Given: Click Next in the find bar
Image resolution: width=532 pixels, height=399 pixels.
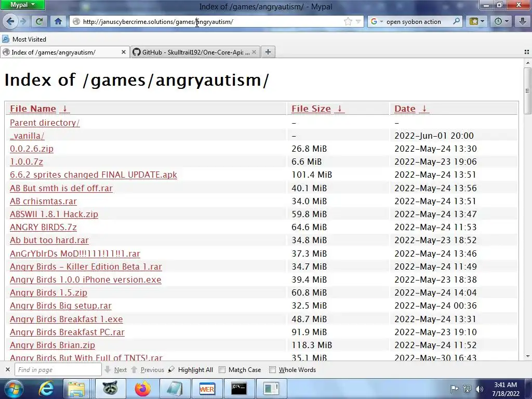Looking at the screenshot, I should tap(116, 369).
